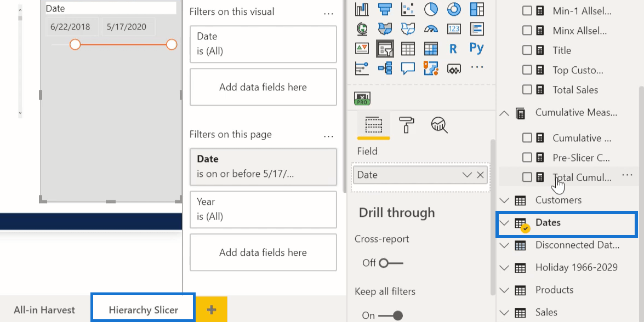Select the Table visual
This screenshot has height=322, width=644.
pos(408,48)
